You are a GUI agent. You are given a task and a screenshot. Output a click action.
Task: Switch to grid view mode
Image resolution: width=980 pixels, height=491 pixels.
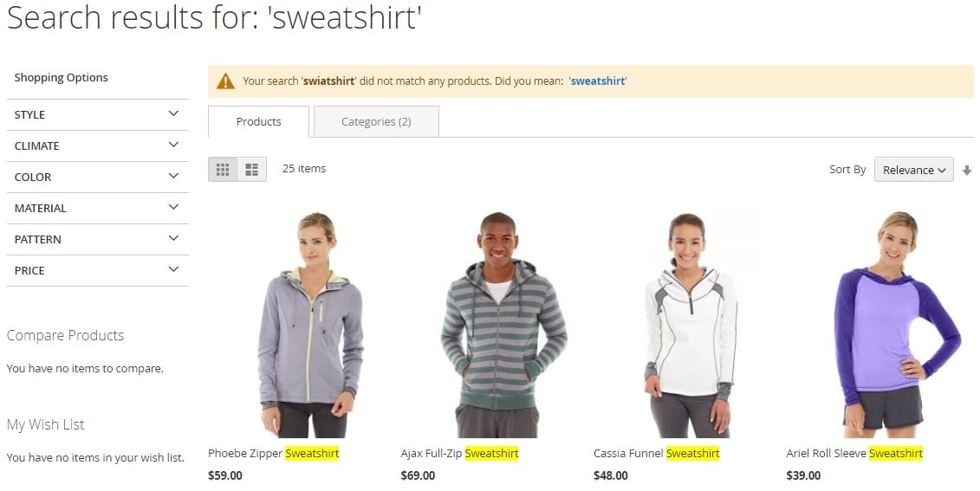223,169
